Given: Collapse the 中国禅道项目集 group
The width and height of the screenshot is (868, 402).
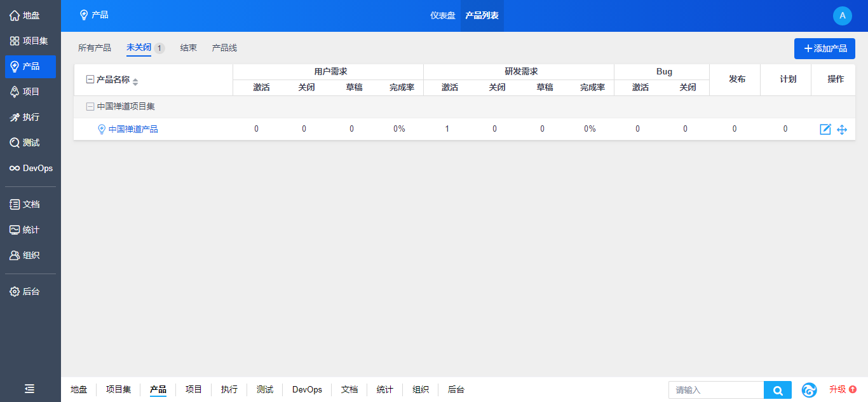Looking at the screenshot, I should point(90,107).
